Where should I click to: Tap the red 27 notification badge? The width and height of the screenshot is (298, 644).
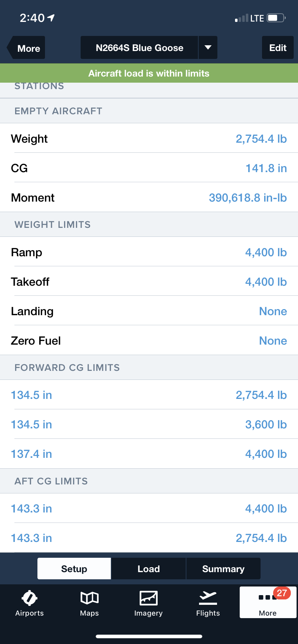(x=282, y=593)
